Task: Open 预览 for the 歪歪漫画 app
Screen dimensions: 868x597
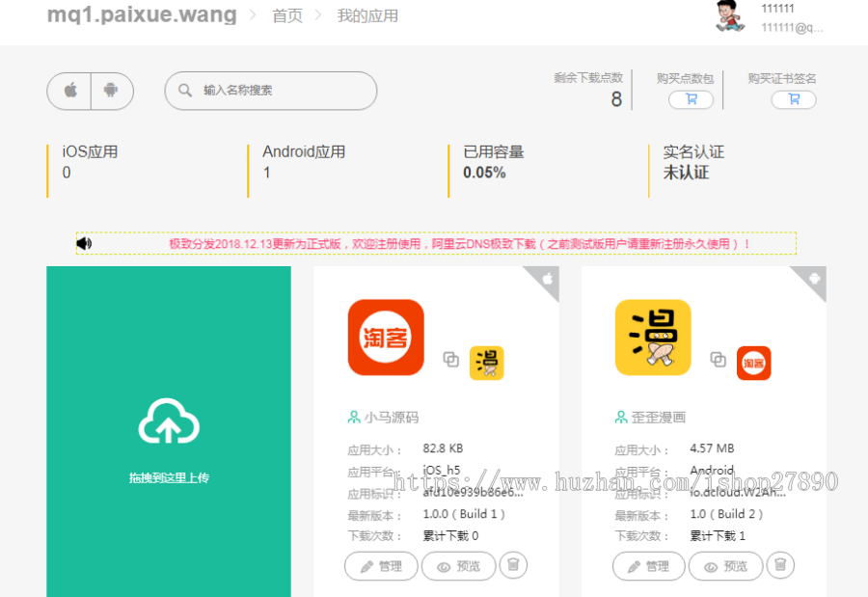Action: click(725, 566)
